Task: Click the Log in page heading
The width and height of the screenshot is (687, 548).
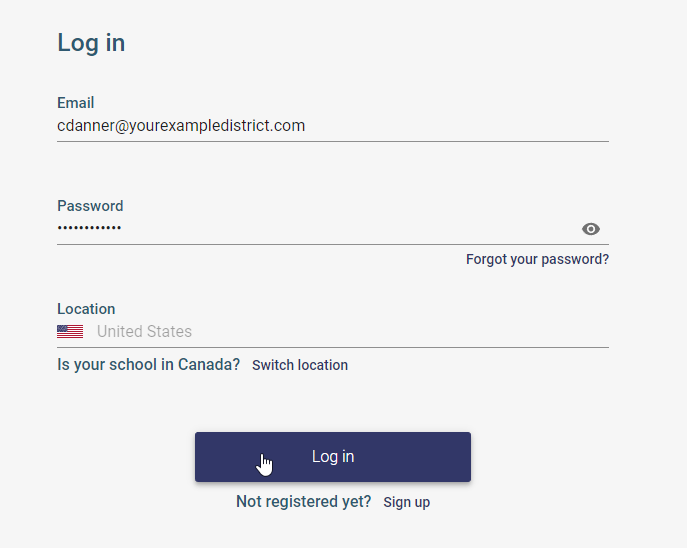Action: click(x=91, y=43)
